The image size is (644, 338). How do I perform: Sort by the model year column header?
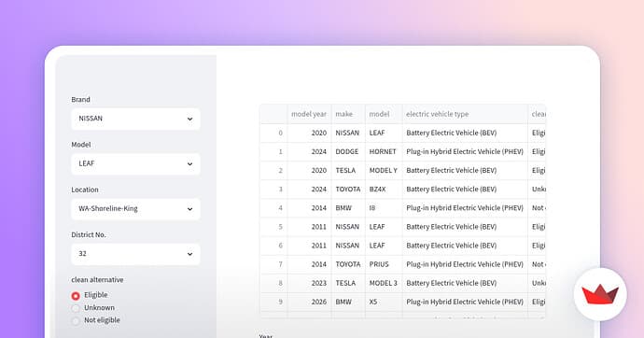(309, 114)
